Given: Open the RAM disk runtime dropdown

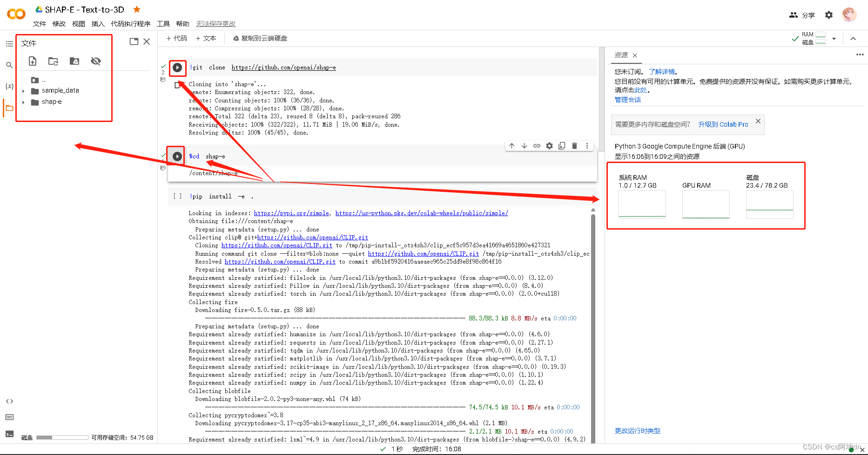Looking at the screenshot, I should 834,39.
